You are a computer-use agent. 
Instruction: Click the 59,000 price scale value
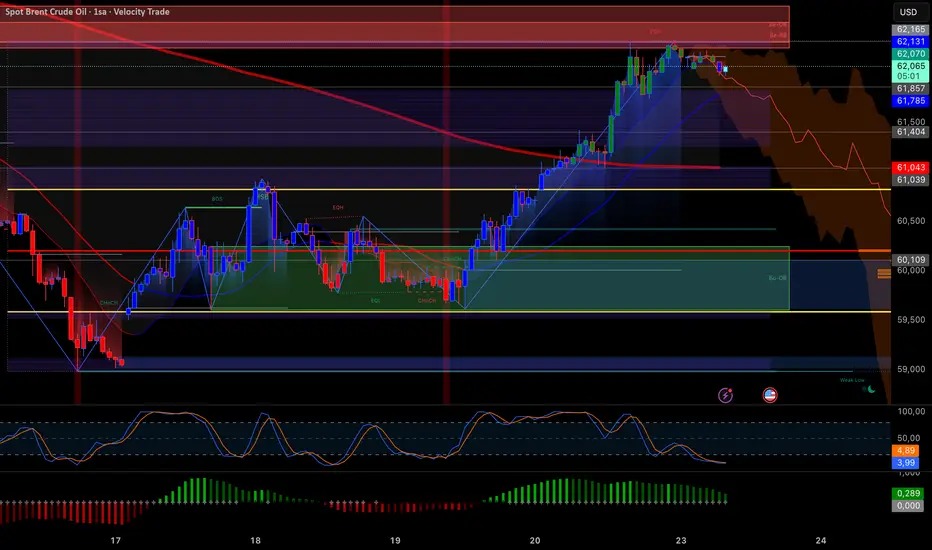pos(911,369)
